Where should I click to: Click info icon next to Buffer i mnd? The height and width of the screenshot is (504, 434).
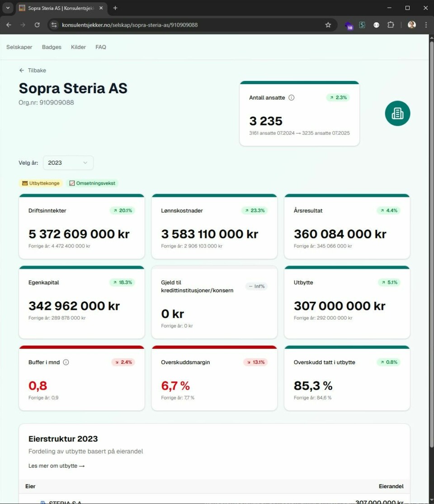[x=66, y=362]
